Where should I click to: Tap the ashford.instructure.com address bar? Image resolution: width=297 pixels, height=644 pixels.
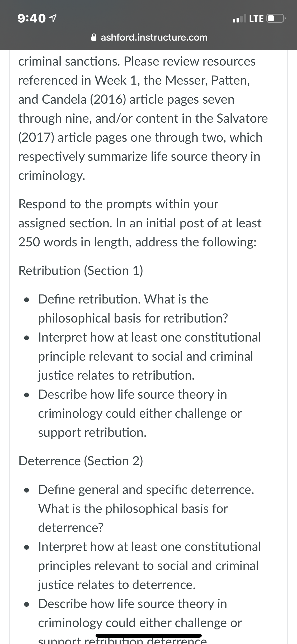tap(149, 37)
